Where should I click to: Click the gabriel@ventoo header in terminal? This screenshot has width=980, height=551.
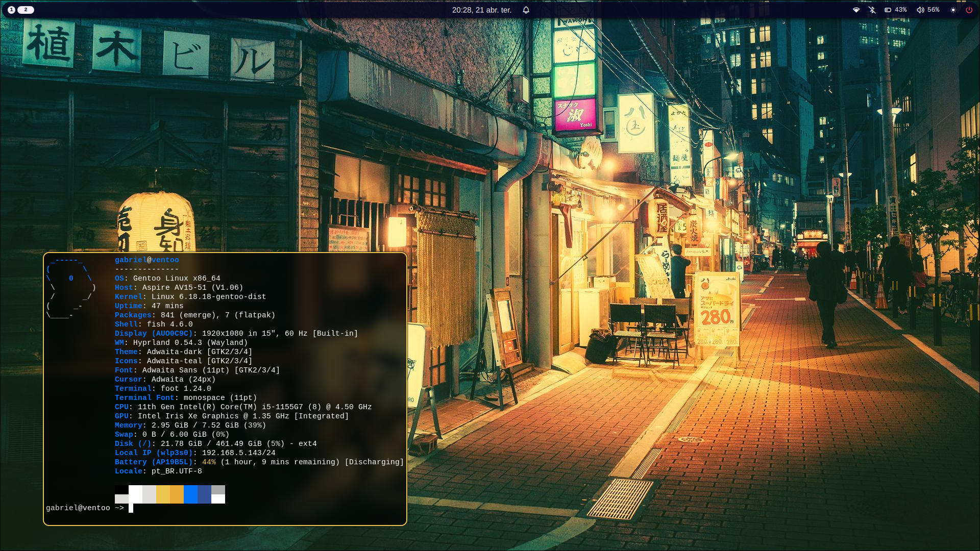point(146,260)
